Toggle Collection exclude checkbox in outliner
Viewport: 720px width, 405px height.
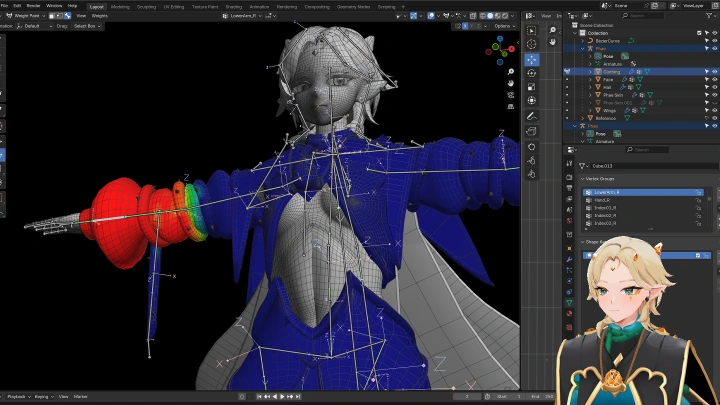coord(699,33)
